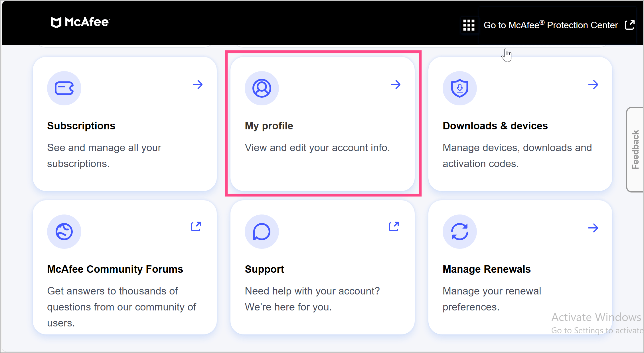Click the Support chat bubble icon

pos(262,231)
